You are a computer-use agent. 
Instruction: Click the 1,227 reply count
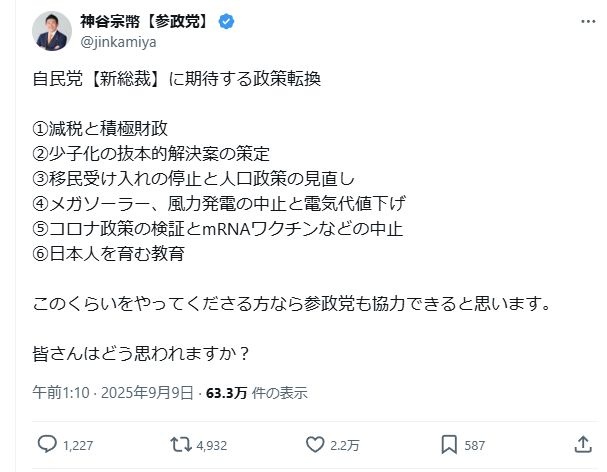(x=78, y=444)
